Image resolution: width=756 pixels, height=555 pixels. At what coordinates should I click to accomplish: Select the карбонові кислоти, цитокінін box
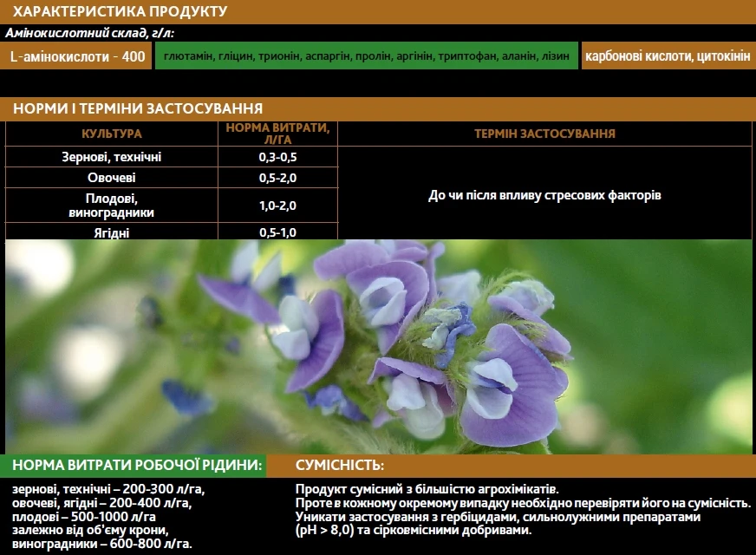click(667, 57)
